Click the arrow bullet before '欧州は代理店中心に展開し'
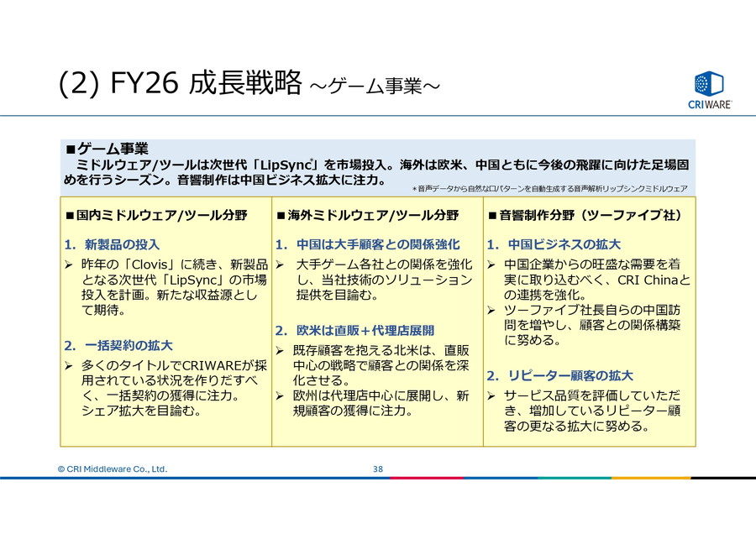 pos(281,395)
